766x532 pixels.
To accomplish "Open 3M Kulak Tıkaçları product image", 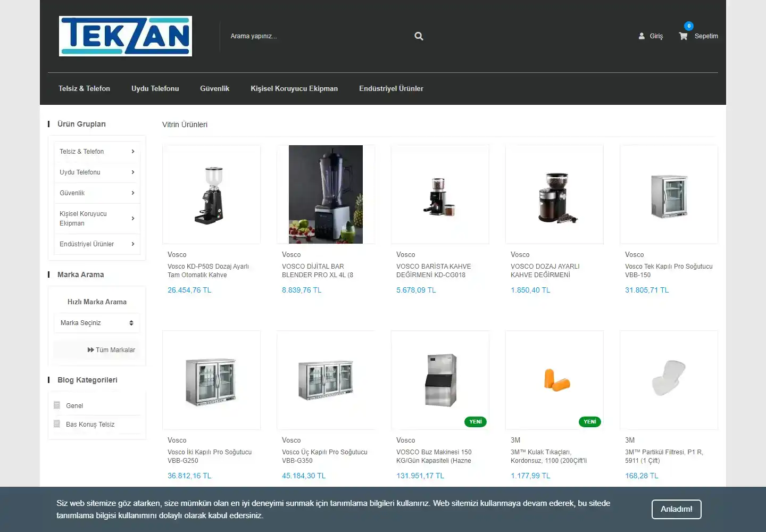I will pyautogui.click(x=555, y=380).
